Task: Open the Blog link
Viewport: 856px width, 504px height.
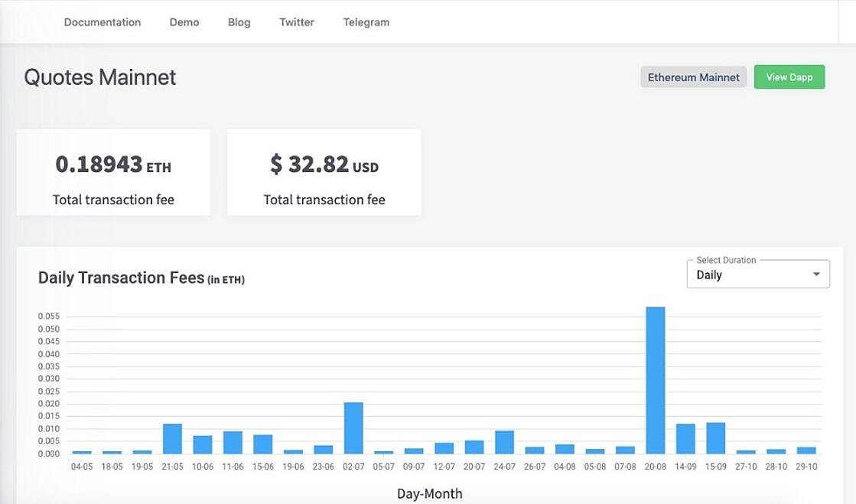Action: pyautogui.click(x=239, y=22)
